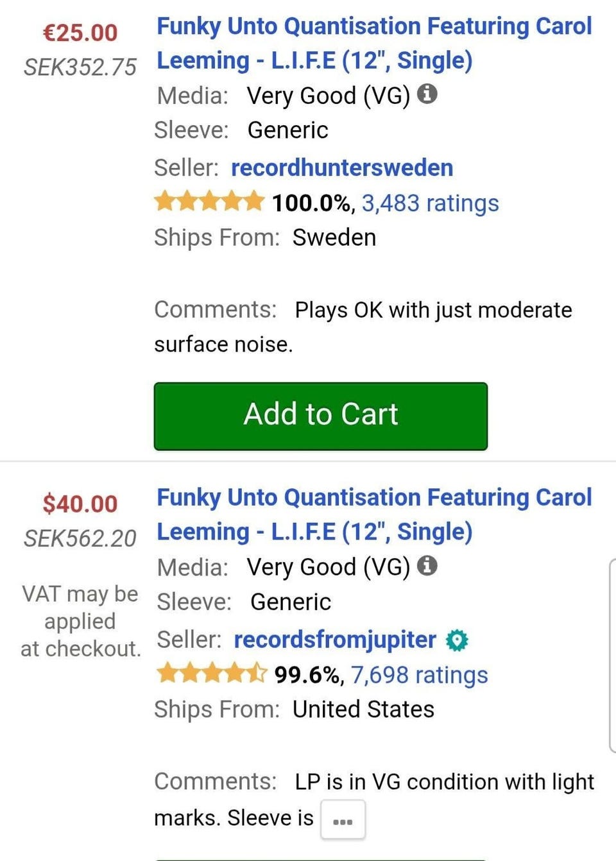Open the recordsfromjupiter seller profile
Screen dimensions: 616x861
pyautogui.click(x=335, y=640)
